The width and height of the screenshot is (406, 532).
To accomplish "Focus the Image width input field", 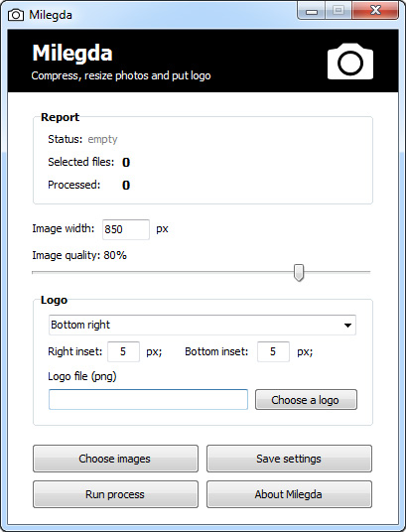I will click(126, 229).
